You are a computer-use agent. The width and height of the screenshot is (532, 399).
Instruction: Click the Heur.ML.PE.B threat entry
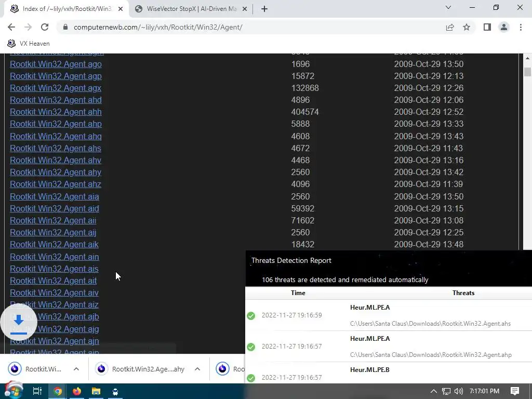coord(389,373)
